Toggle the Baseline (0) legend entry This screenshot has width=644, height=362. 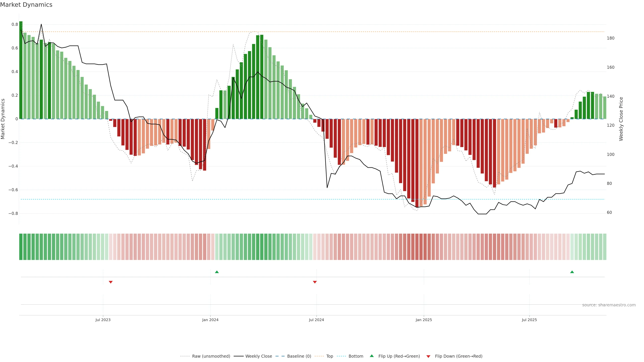pos(299,356)
